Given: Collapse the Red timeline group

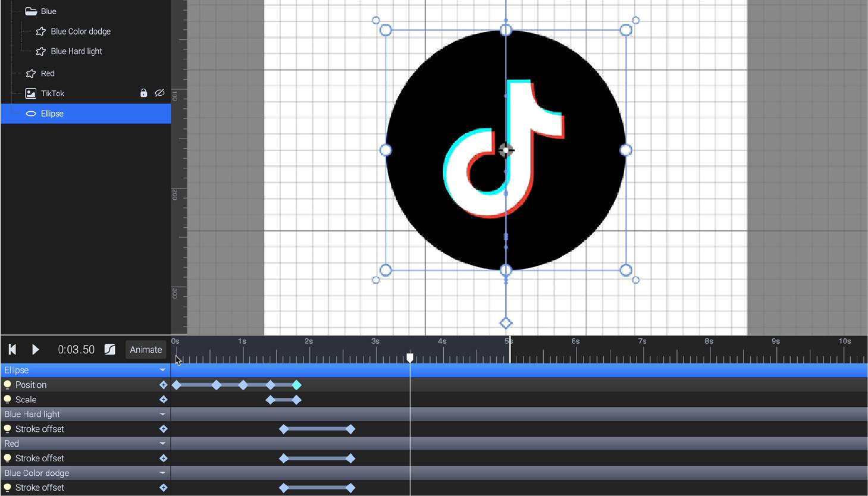Looking at the screenshot, I should 162,444.
